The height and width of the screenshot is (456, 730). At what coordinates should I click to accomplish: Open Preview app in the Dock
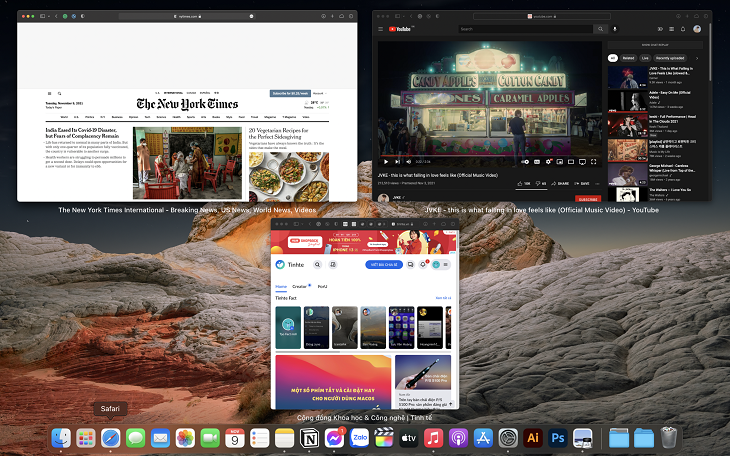582,438
